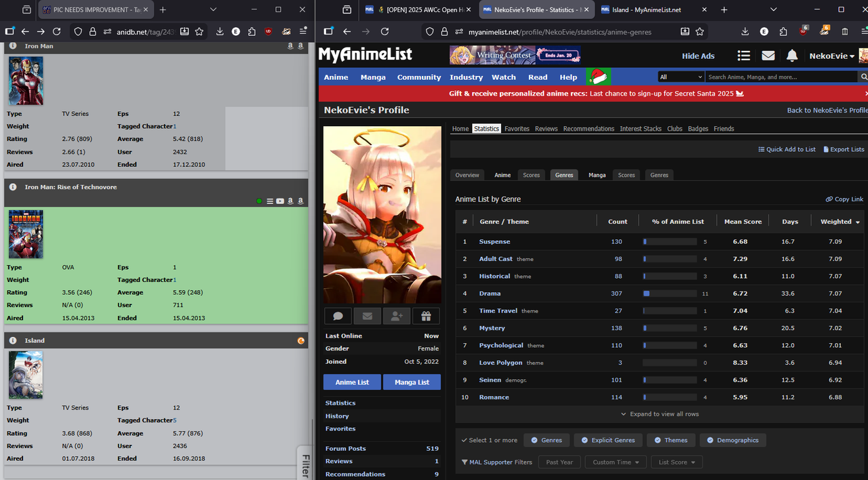The image size is (868, 480).
Task: Open the Anime List button
Action: point(352,382)
